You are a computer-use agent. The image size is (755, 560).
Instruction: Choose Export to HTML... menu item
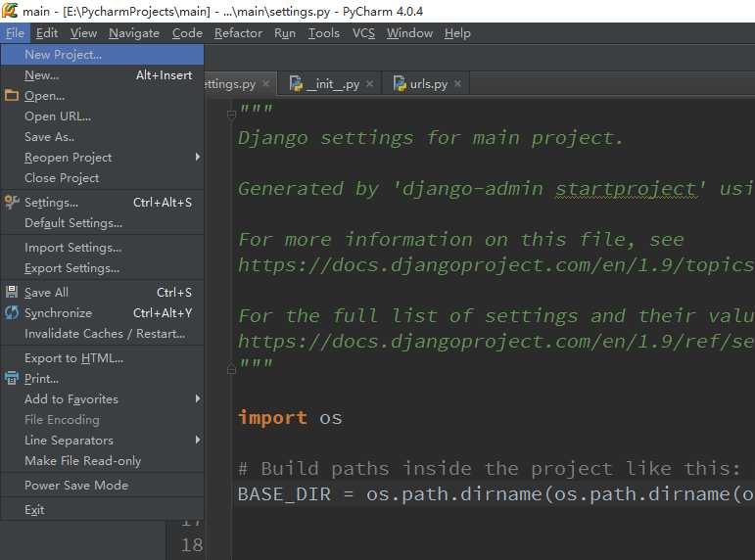click(x=102, y=357)
